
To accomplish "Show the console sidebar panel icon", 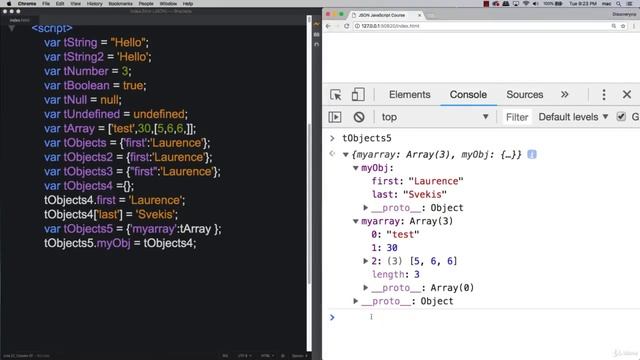I will pyautogui.click(x=335, y=117).
